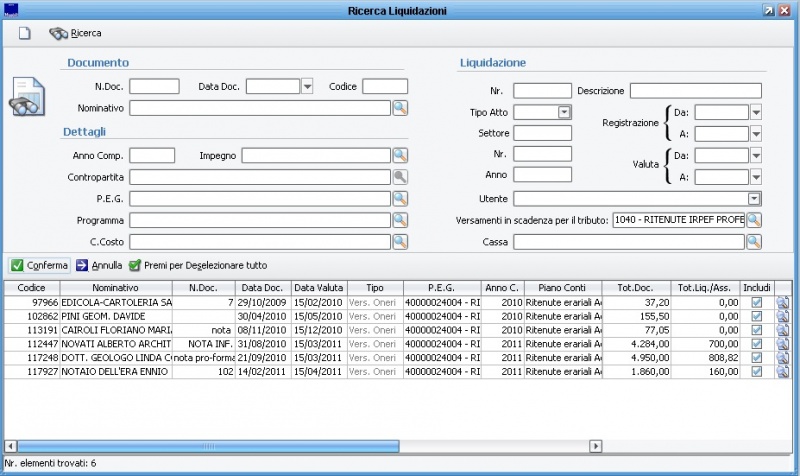Click the Tot.Doc. column header

click(635, 288)
